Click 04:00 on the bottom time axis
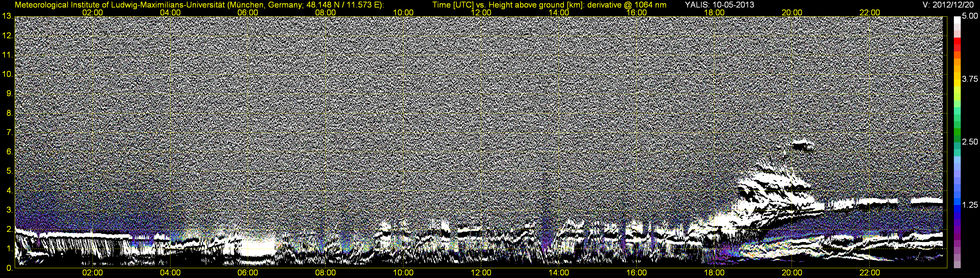980x278 pixels. click(170, 273)
